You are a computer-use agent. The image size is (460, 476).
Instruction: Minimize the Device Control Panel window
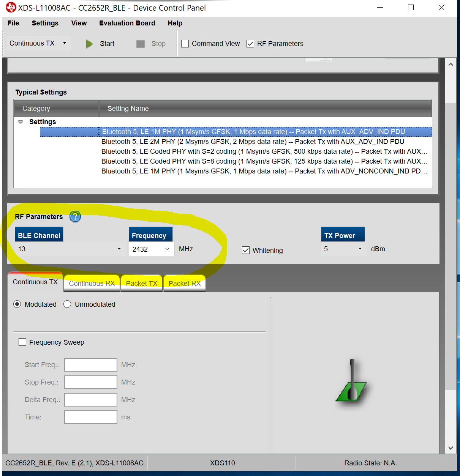(x=380, y=8)
